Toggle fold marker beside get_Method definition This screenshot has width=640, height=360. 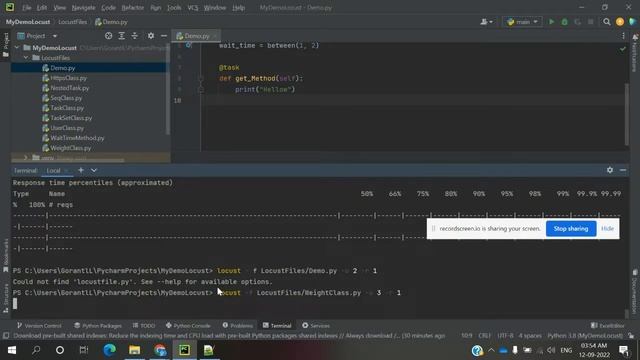point(200,78)
